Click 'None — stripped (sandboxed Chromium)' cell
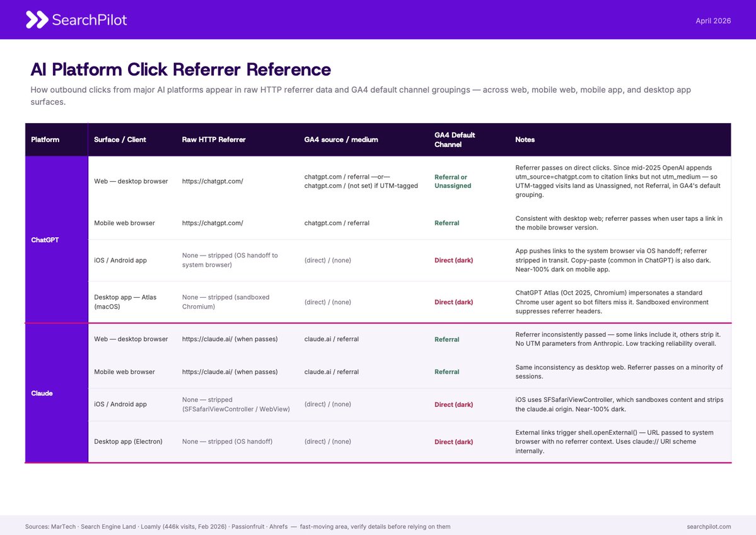Viewport: 756px width, 535px height. [x=226, y=302]
